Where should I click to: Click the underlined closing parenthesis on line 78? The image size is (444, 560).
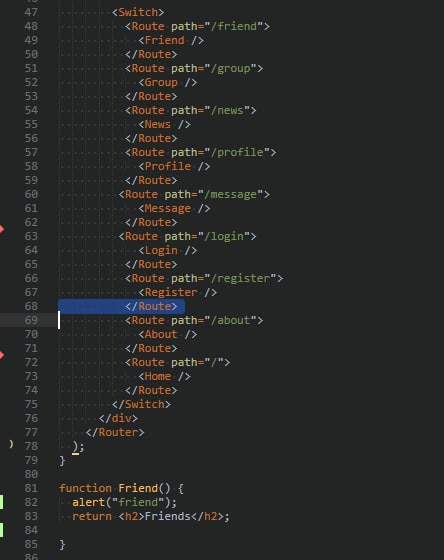(x=75, y=446)
